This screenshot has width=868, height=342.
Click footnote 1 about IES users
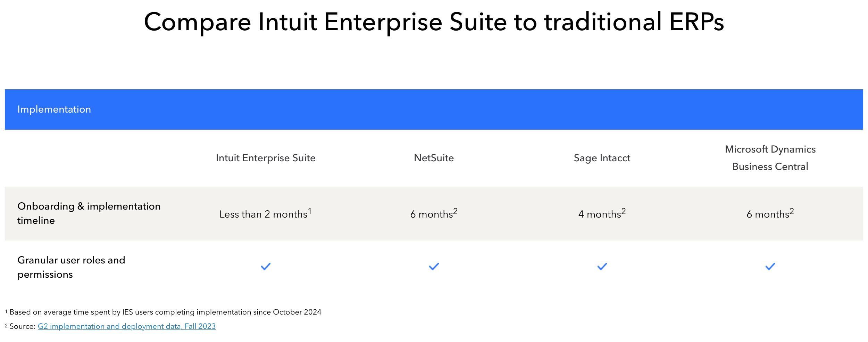[163, 312]
